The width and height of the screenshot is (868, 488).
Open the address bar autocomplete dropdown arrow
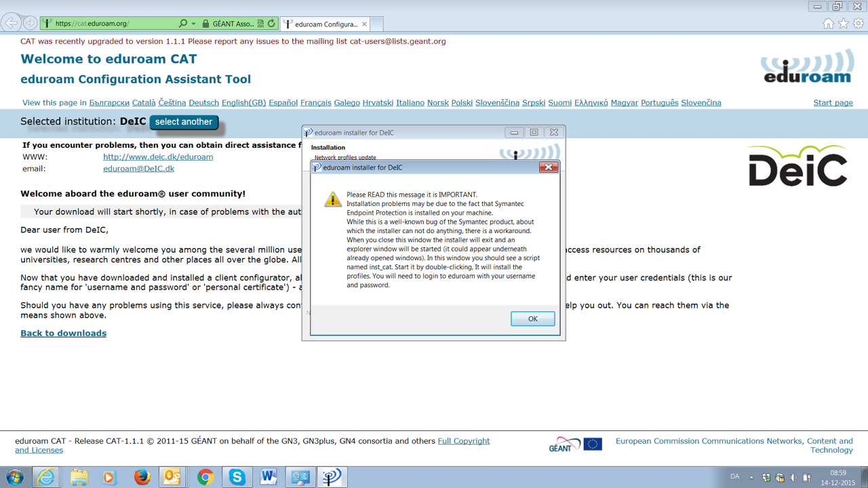pos(193,24)
